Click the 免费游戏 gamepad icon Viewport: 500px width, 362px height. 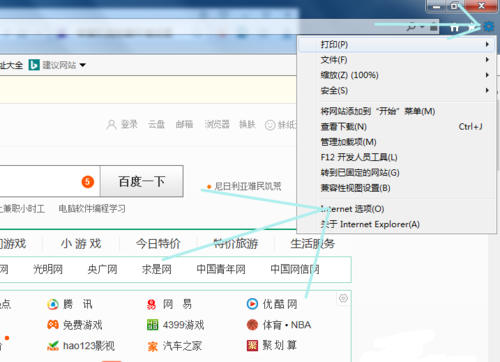53,325
